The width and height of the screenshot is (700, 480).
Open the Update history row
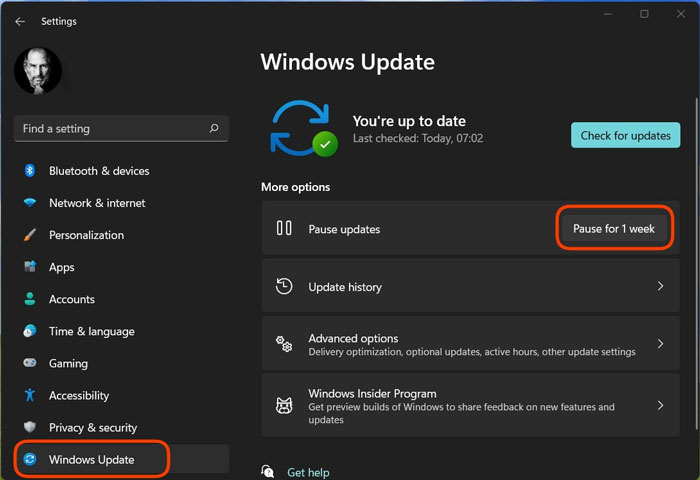coord(471,286)
